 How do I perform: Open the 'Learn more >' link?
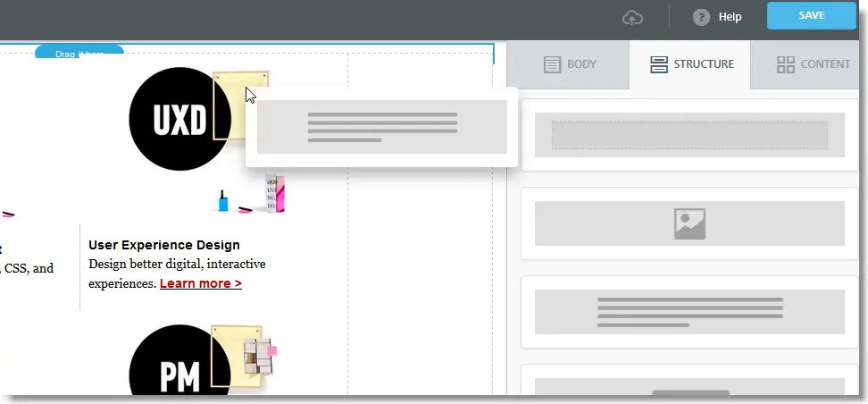coord(201,283)
